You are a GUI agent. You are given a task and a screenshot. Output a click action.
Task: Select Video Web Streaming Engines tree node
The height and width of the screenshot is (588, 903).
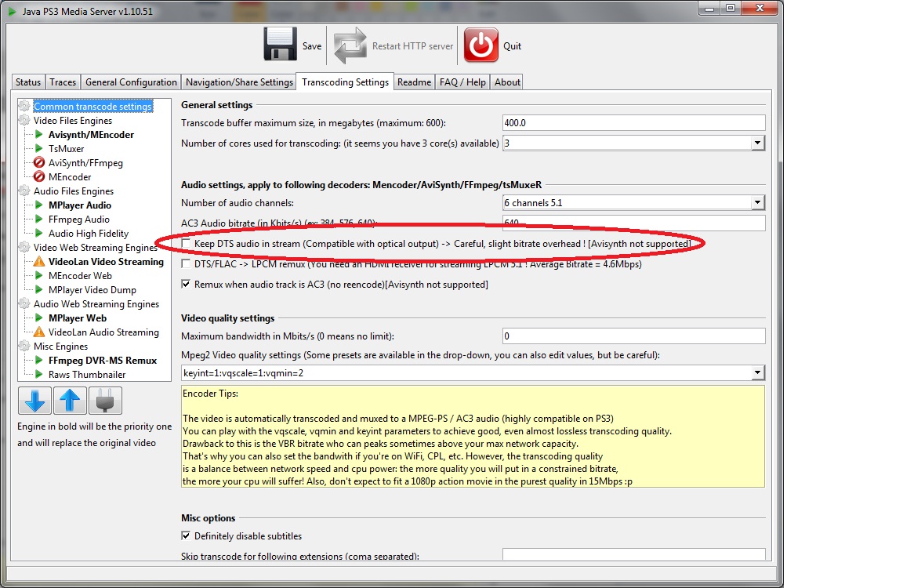coord(95,247)
